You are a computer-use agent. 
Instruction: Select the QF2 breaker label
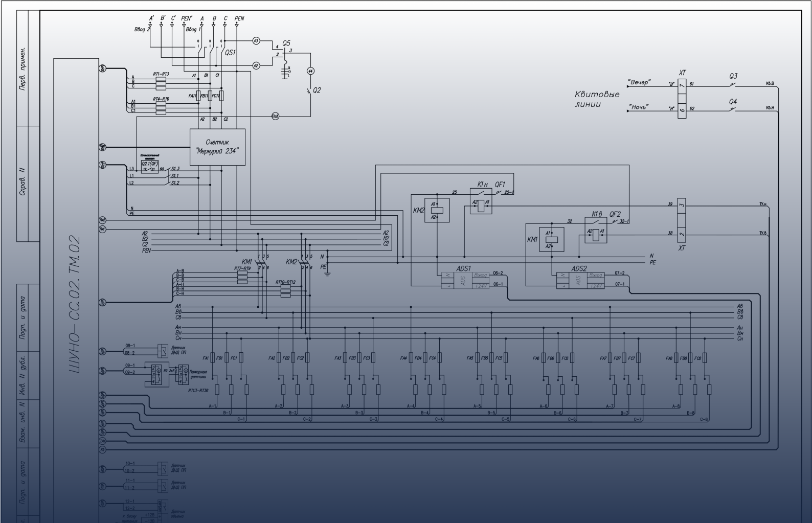pyautogui.click(x=614, y=214)
